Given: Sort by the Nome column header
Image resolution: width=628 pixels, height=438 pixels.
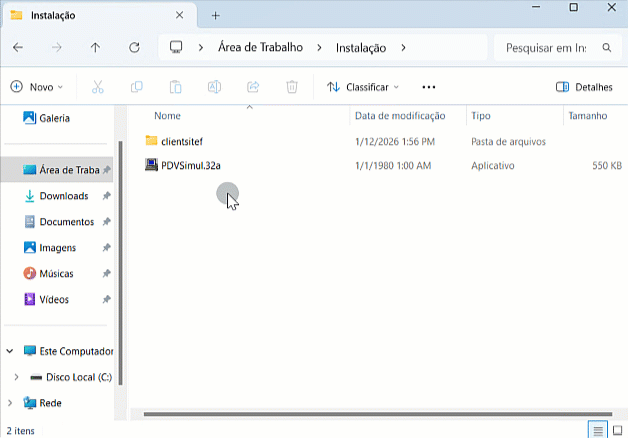Looking at the screenshot, I should 167,116.
